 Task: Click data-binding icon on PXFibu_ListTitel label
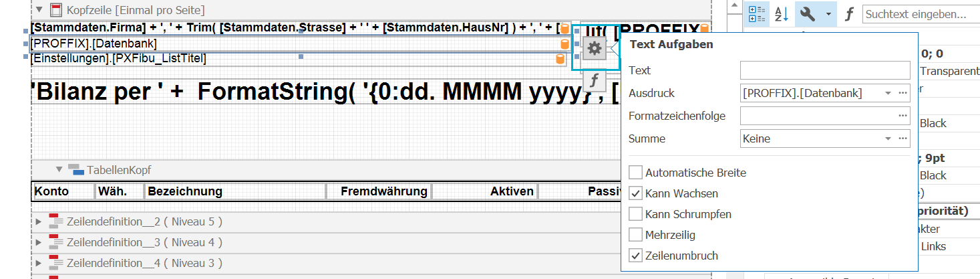(x=560, y=59)
